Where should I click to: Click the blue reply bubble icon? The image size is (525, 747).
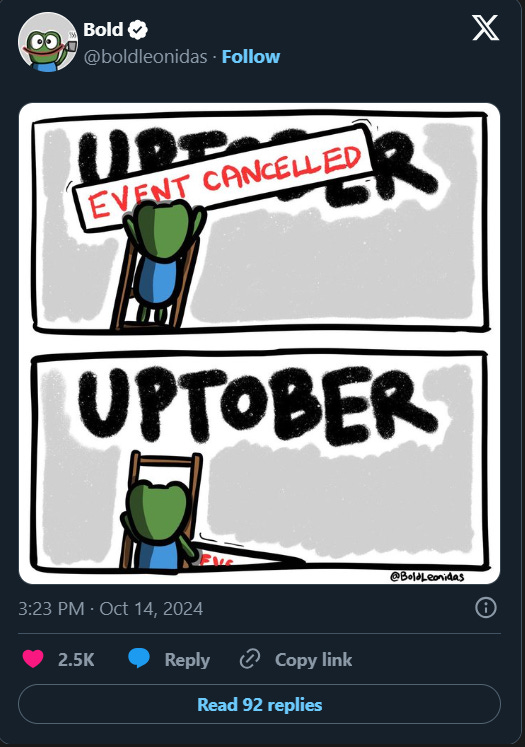click(x=139, y=658)
